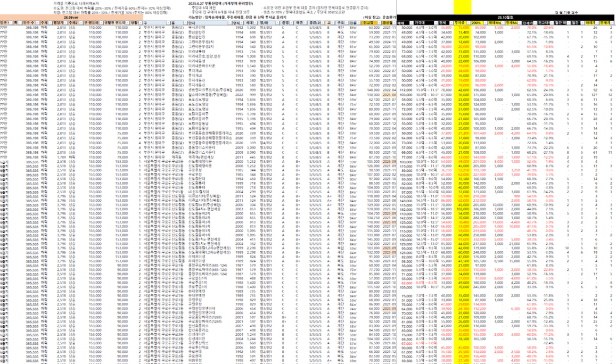This screenshot has width=616, height=364.
Task: Select the '역곡역e편한세상' complex name cell
Action: point(210,157)
